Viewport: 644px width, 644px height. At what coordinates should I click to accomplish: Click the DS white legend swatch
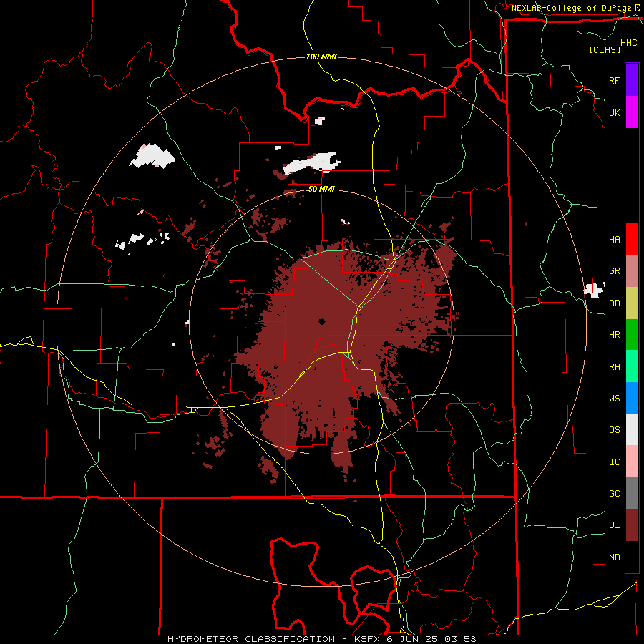pos(632,429)
